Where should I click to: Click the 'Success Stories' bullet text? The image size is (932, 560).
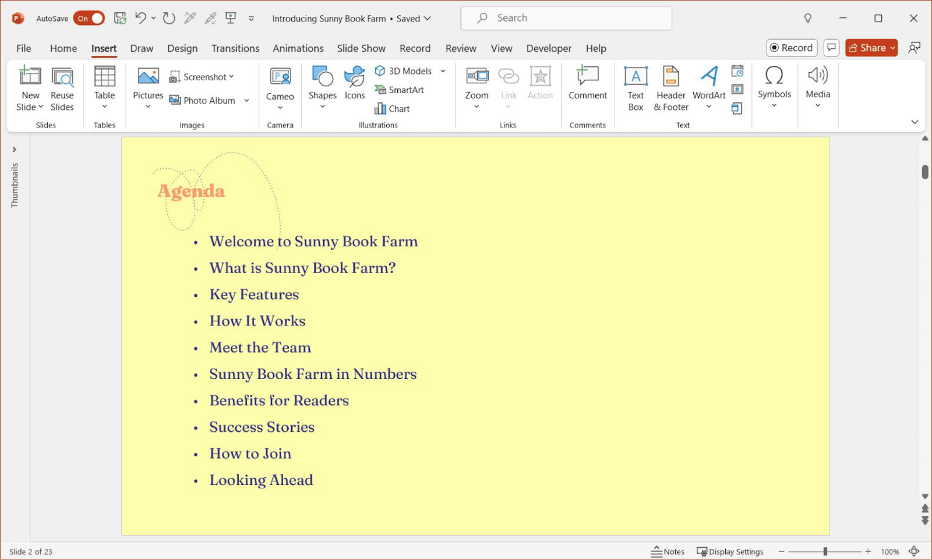[x=262, y=427]
